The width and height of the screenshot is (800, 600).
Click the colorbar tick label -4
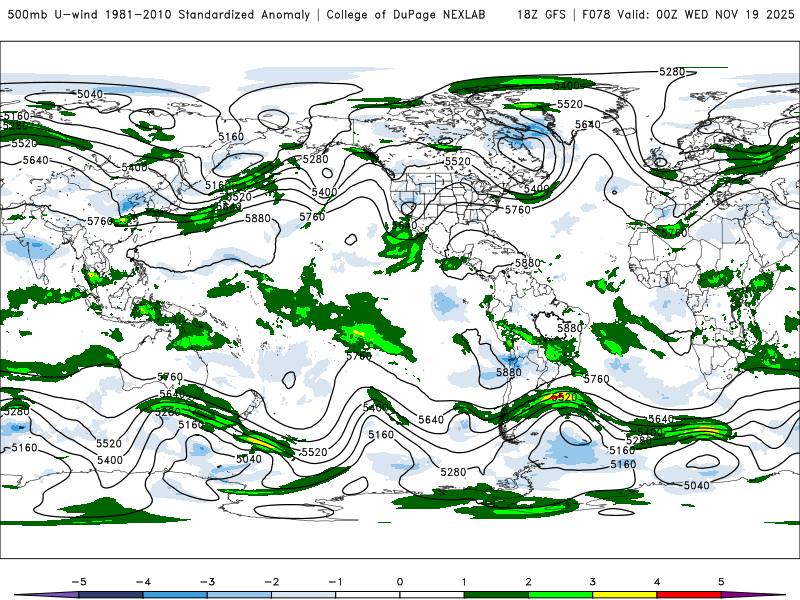coord(143,582)
